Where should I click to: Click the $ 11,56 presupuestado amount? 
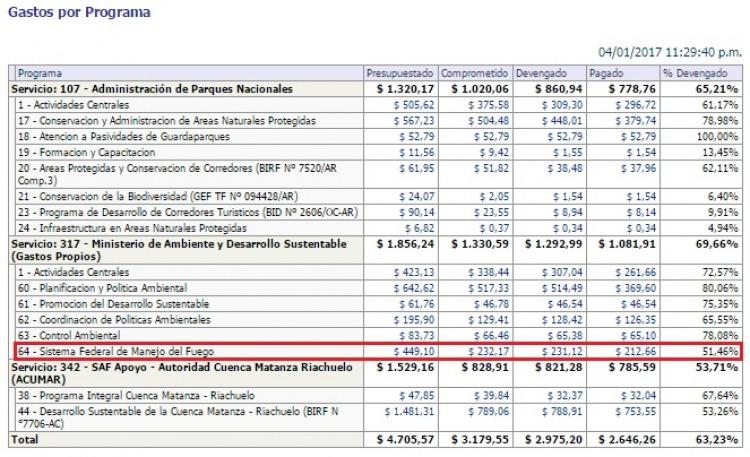pyautogui.click(x=417, y=152)
